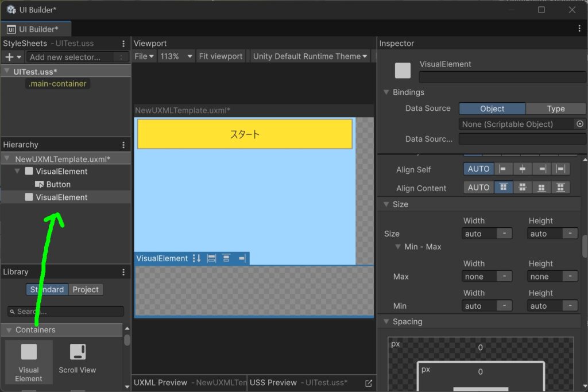Collapse the Bindings section
This screenshot has height=392, width=588.
(x=386, y=92)
